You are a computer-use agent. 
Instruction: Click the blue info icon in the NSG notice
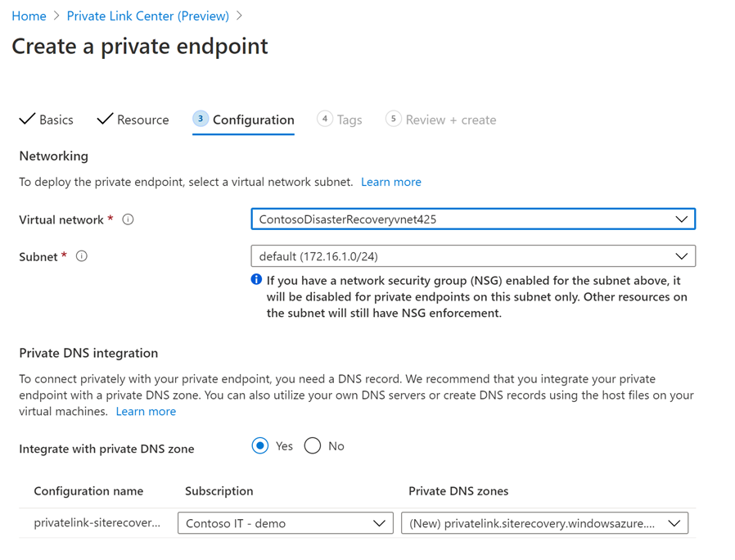point(255,279)
